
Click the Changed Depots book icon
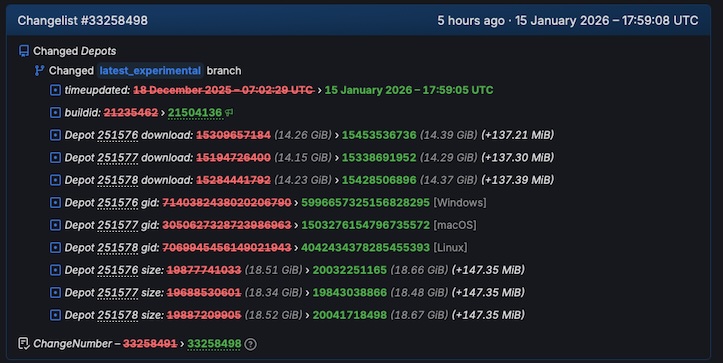(x=24, y=51)
